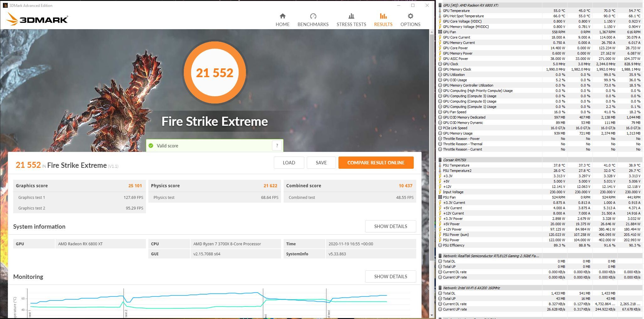Collapse the RealTek RTL8125 network group
The image size is (644, 319).
[x=440, y=256]
